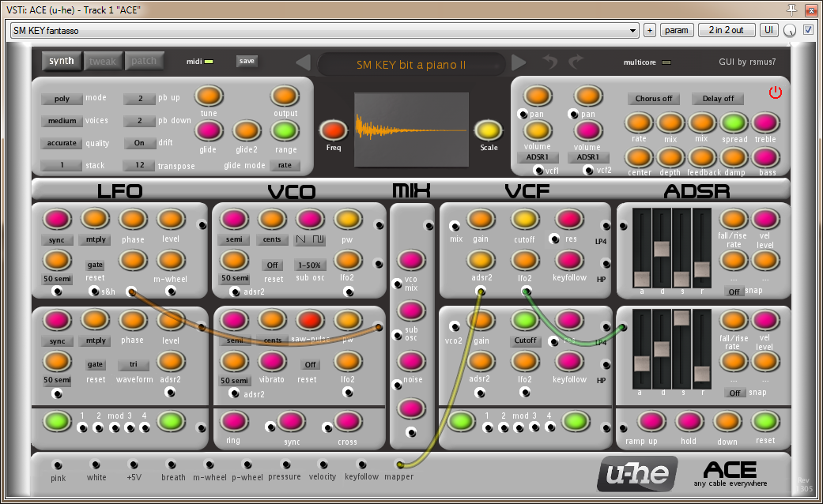Toggle the bypass checkbox in title bar
Image resolution: width=823 pixels, height=504 pixels.
pos(808,30)
